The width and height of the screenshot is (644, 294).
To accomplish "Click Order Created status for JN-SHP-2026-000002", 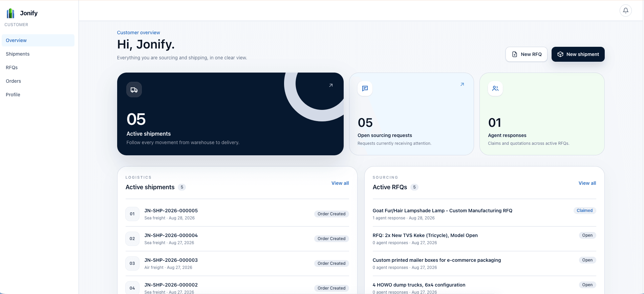I will pos(331,288).
